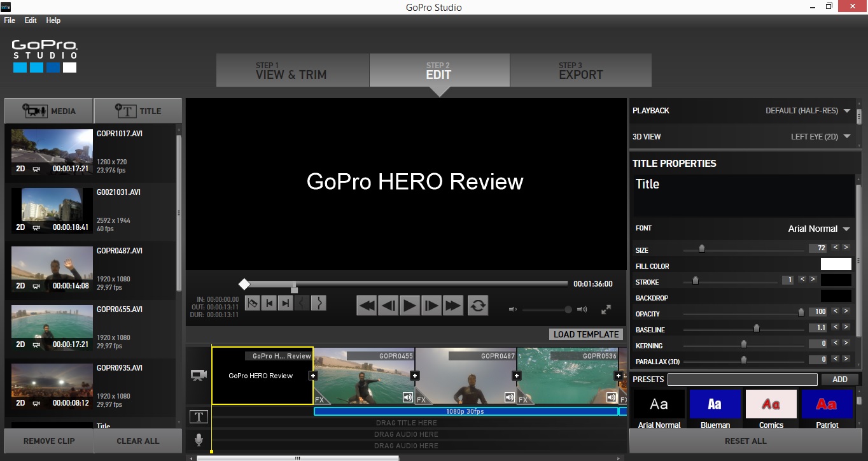
Task: Open FX on the GOPR0487 timeline clip
Action: [x=421, y=400]
